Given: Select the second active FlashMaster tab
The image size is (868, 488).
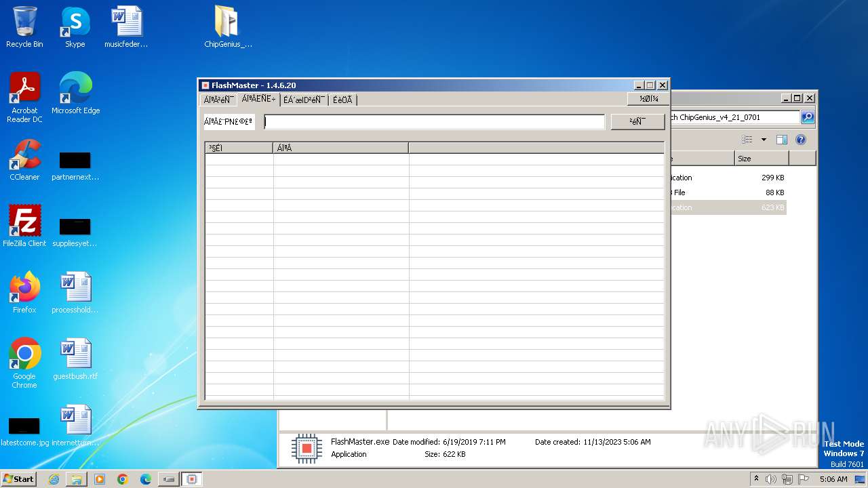Looking at the screenshot, I should (258, 99).
